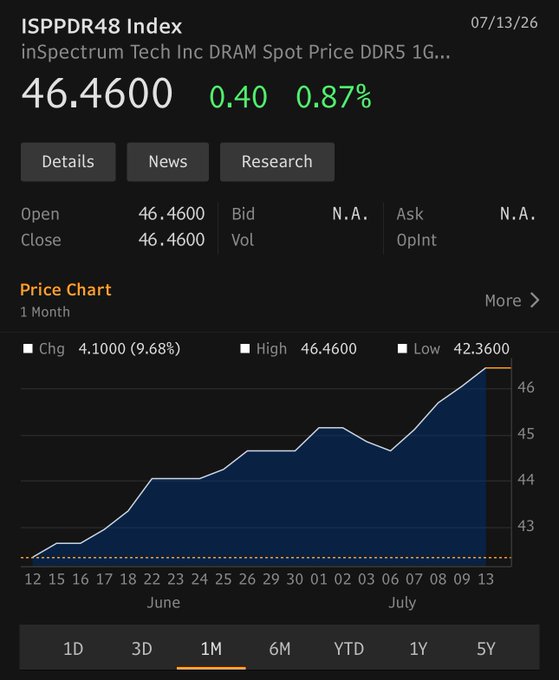This screenshot has height=680, width=559.
Task: Click the June month label
Action: point(163,603)
